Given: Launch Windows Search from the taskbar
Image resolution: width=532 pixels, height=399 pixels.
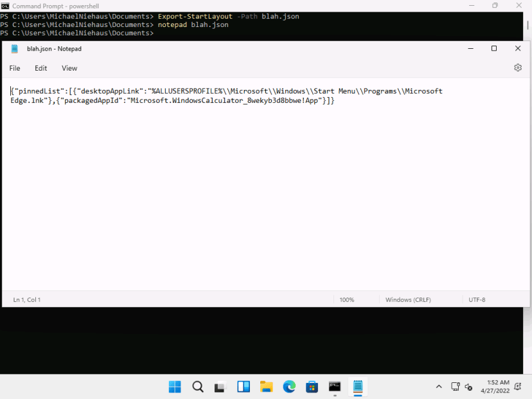Looking at the screenshot, I should coord(197,387).
